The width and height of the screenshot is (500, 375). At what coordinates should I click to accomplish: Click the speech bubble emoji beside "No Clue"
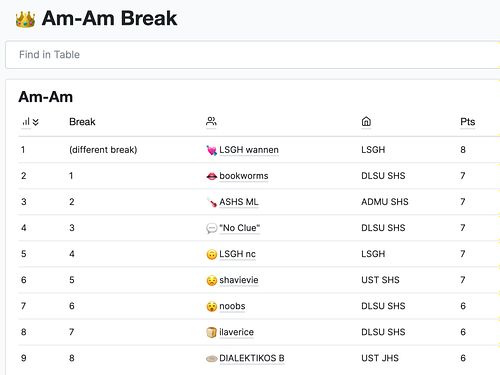pyautogui.click(x=212, y=228)
